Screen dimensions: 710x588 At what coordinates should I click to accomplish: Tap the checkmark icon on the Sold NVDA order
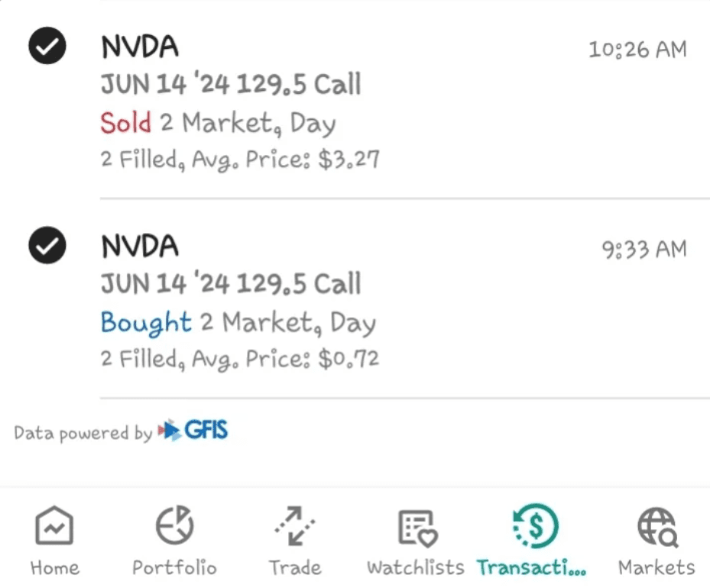pos(47,46)
